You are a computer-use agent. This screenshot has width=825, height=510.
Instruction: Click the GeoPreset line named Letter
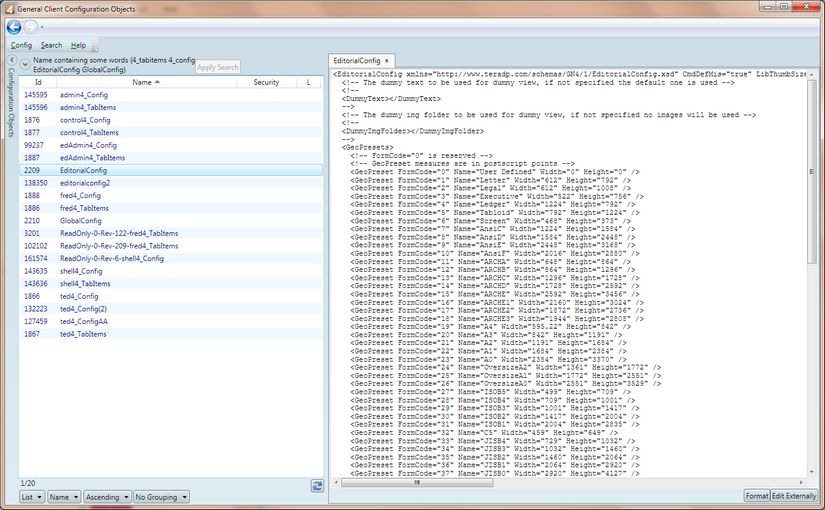490,180
